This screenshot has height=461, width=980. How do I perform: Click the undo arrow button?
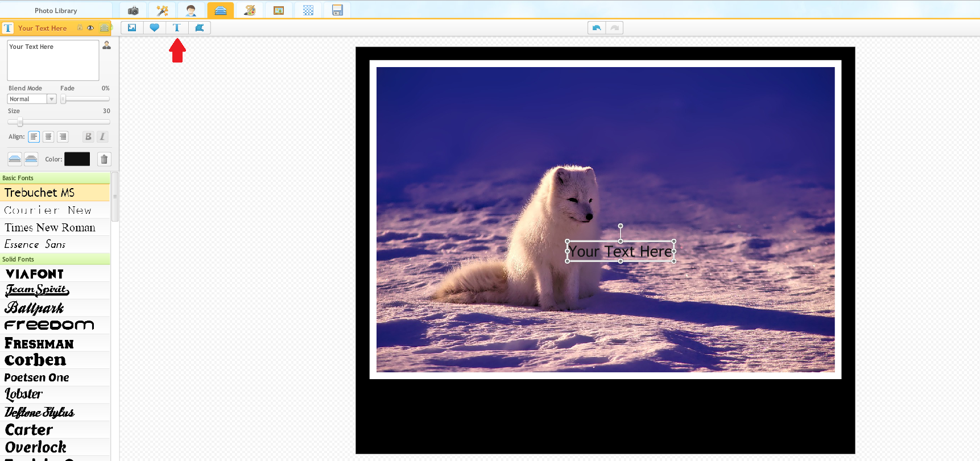coord(596,28)
